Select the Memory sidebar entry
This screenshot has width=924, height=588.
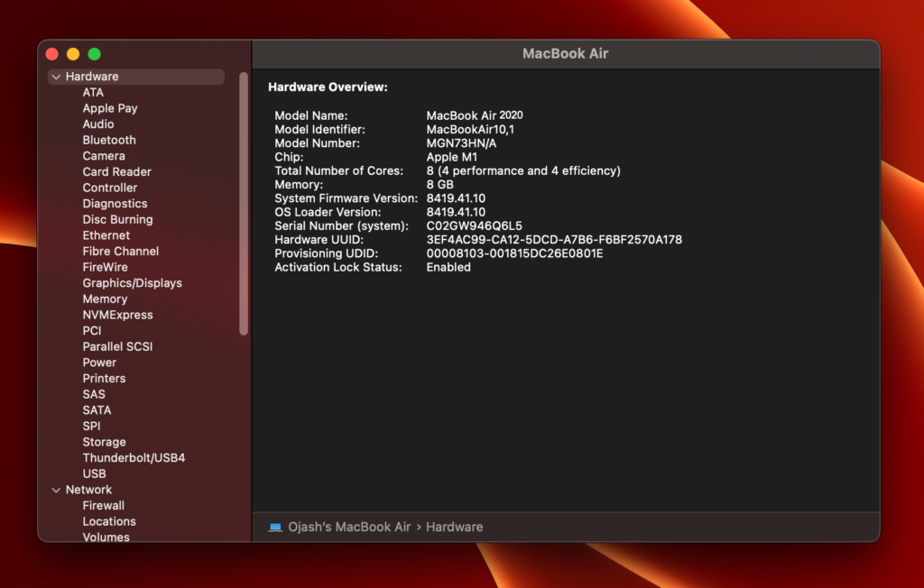(105, 299)
